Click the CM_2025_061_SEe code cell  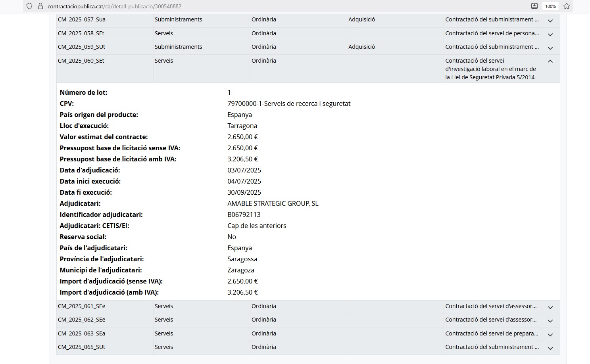(x=82, y=306)
